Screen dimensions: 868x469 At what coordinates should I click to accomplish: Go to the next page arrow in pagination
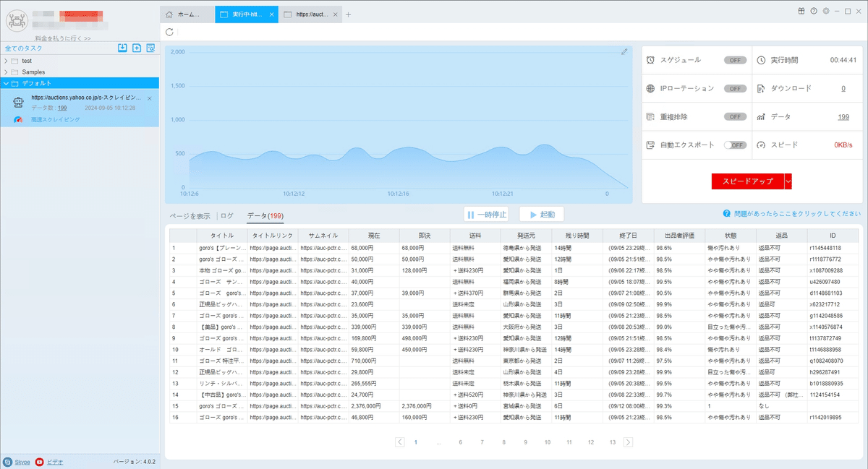pyautogui.click(x=628, y=442)
